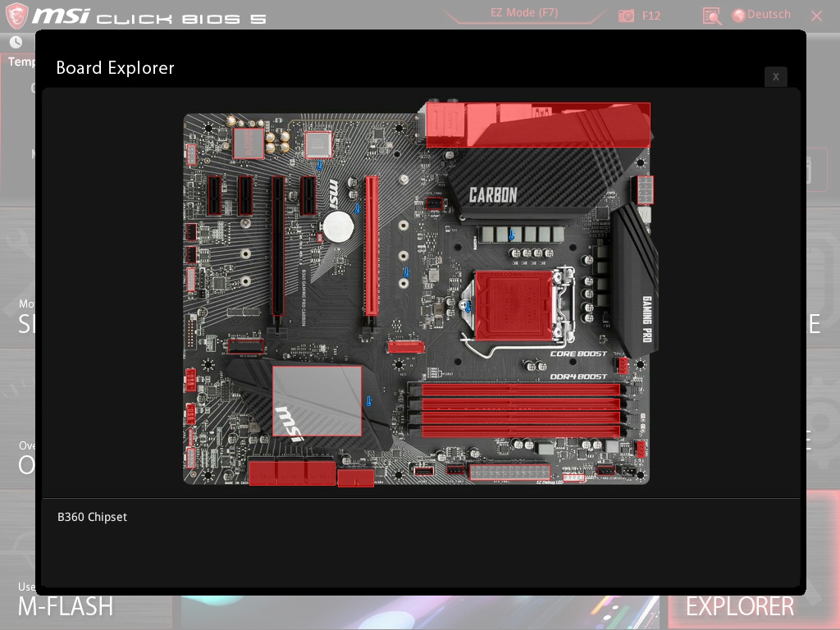840x630 pixels.
Task: Select the red CPU socket on the board
Action: click(x=514, y=305)
